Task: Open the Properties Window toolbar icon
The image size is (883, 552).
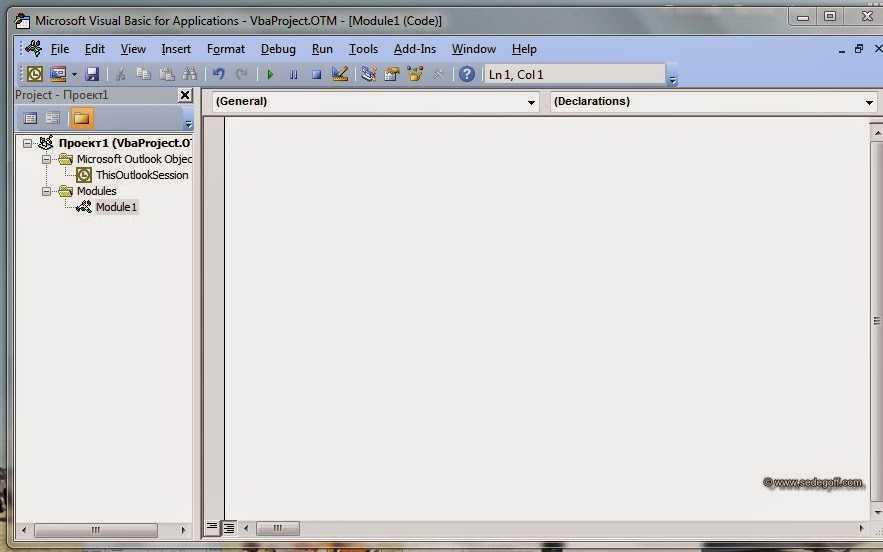Action: coord(392,74)
